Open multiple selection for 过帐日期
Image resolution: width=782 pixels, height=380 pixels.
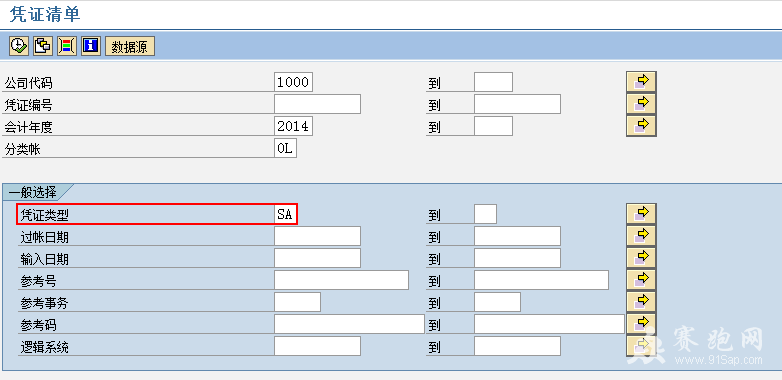641,236
